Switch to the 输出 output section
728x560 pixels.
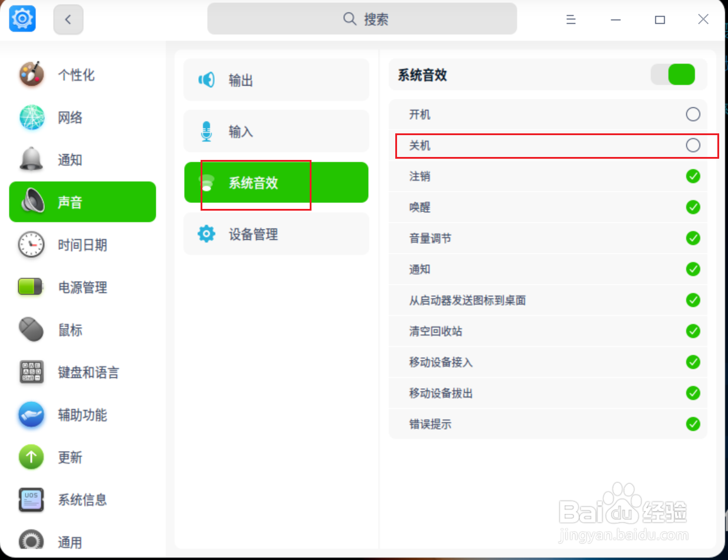[x=276, y=80]
